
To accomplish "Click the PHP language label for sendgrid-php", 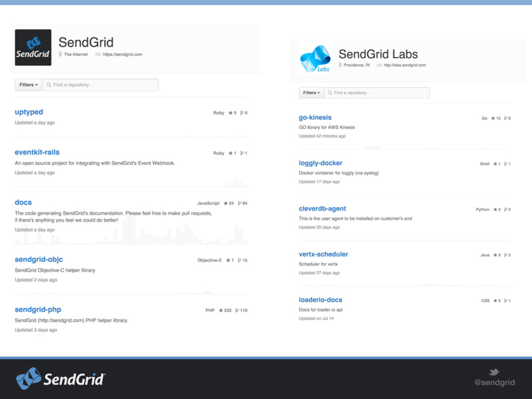I will tap(210, 310).
